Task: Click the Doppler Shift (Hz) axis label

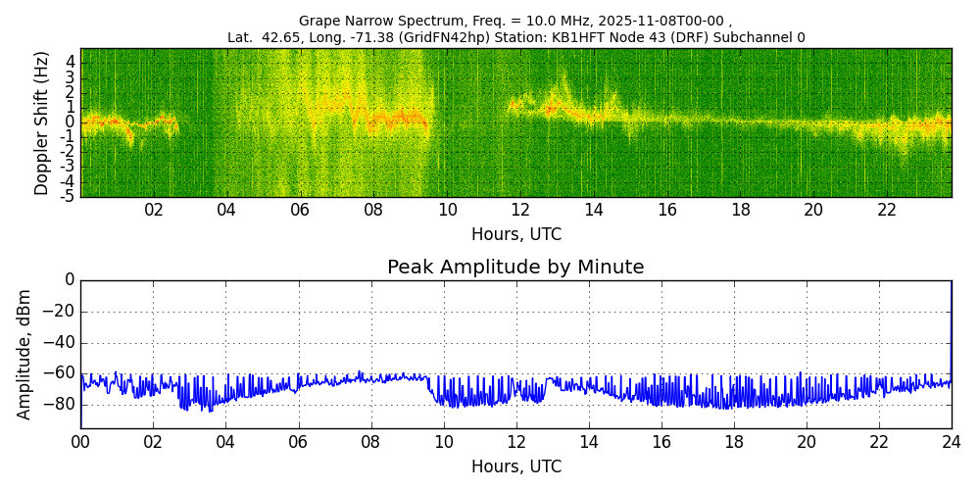Action: 42,122
